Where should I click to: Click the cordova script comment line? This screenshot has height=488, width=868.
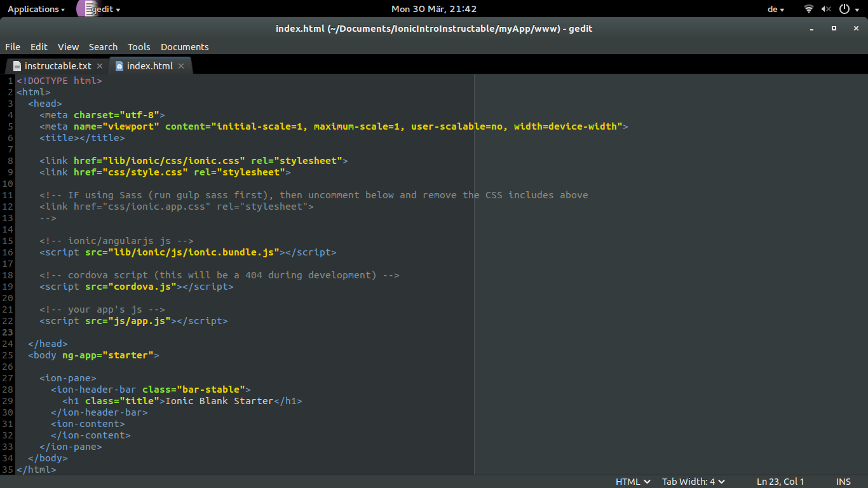[219, 275]
